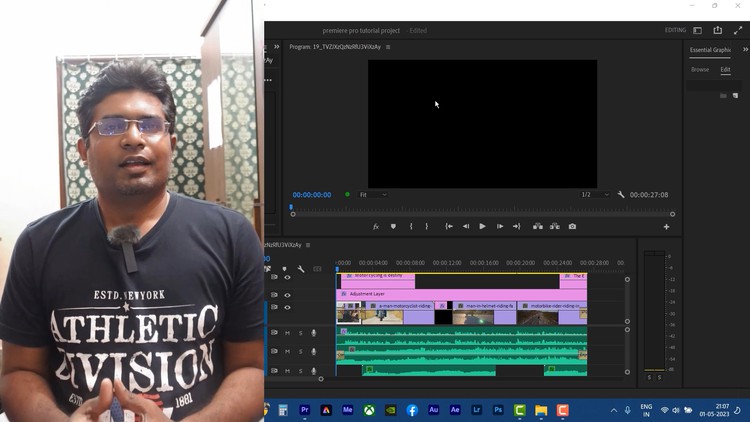Switch to the Browse tab
Viewport: 750px width, 422px height.
point(700,70)
